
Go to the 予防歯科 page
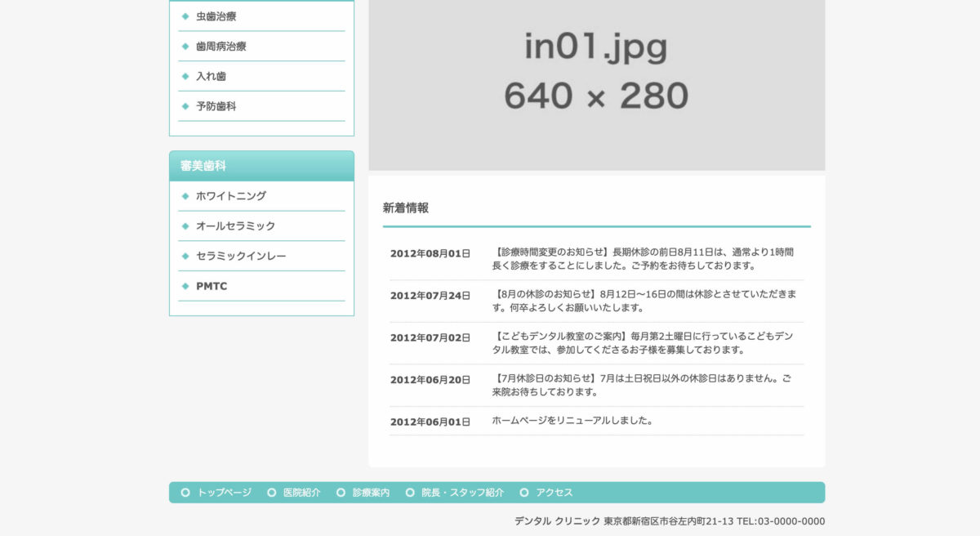pyautogui.click(x=216, y=106)
